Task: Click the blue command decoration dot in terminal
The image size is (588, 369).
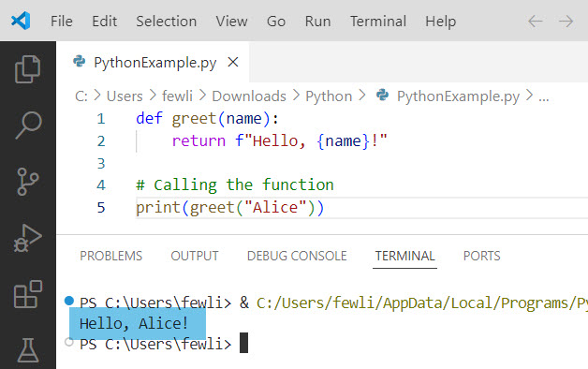Action: 69,301
